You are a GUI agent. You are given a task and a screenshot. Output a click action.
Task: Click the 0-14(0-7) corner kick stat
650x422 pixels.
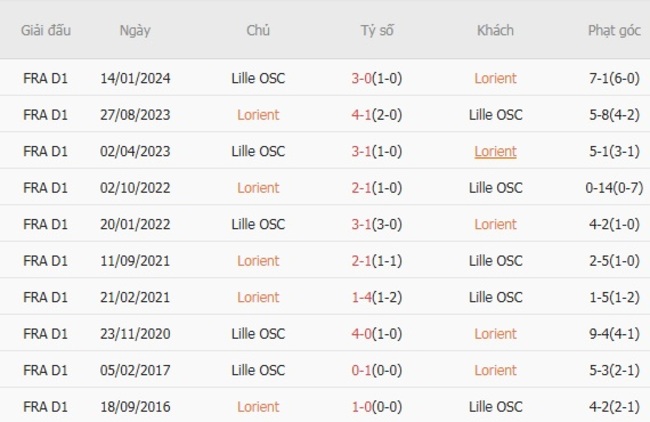614,188
